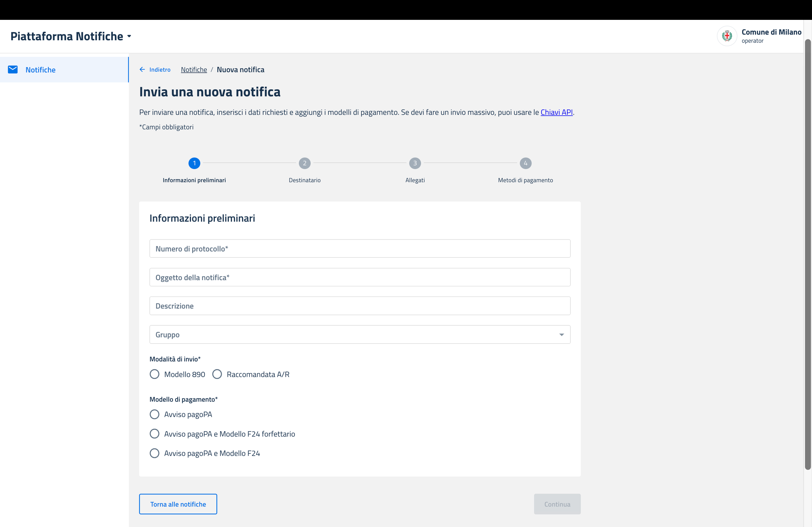Choose Avviso pagoPA payment model
The height and width of the screenshot is (527, 812).
155,414
